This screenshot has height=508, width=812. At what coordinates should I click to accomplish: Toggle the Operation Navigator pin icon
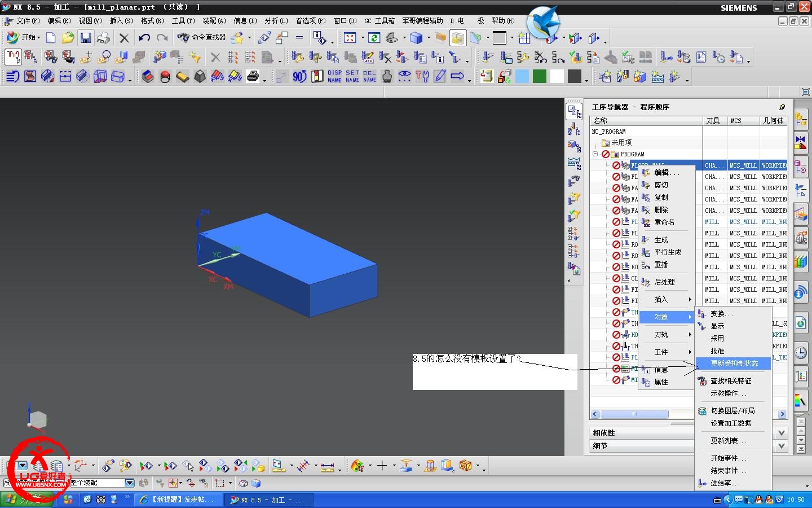pos(782,107)
